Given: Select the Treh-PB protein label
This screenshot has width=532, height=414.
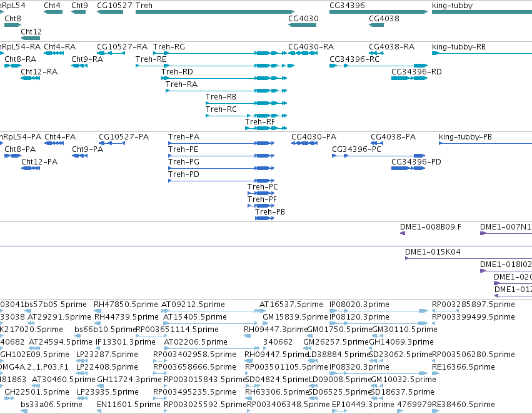Looking at the screenshot, I should tap(269, 212).
